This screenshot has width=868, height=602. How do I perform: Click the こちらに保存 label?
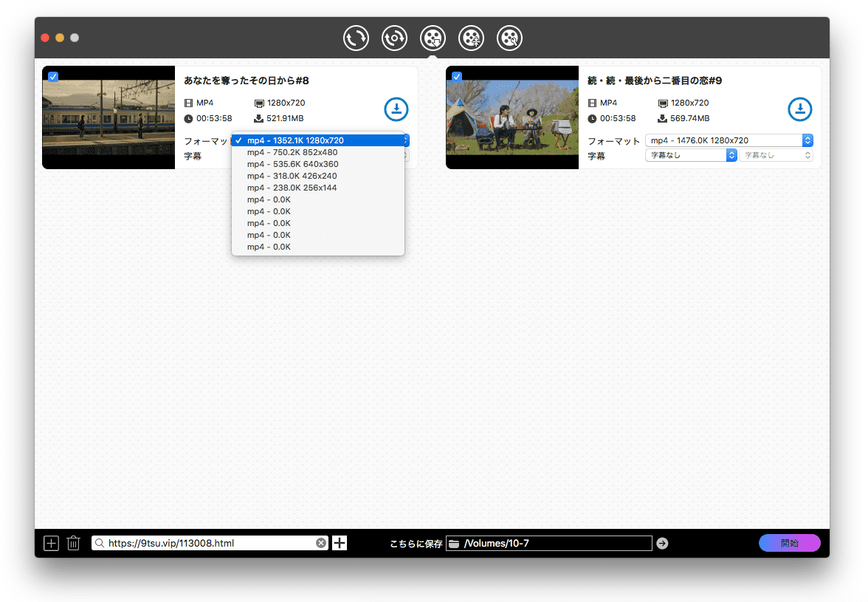[416, 544]
